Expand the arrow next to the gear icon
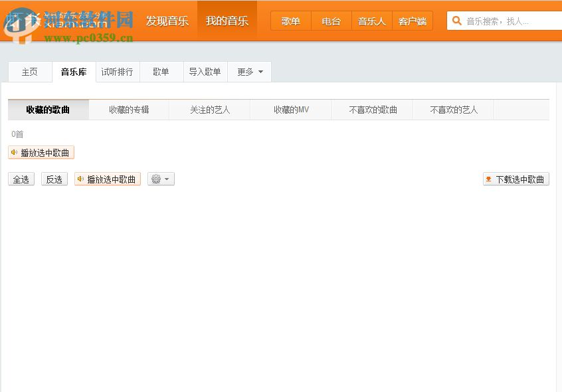This screenshot has height=392, width=562. tap(167, 178)
